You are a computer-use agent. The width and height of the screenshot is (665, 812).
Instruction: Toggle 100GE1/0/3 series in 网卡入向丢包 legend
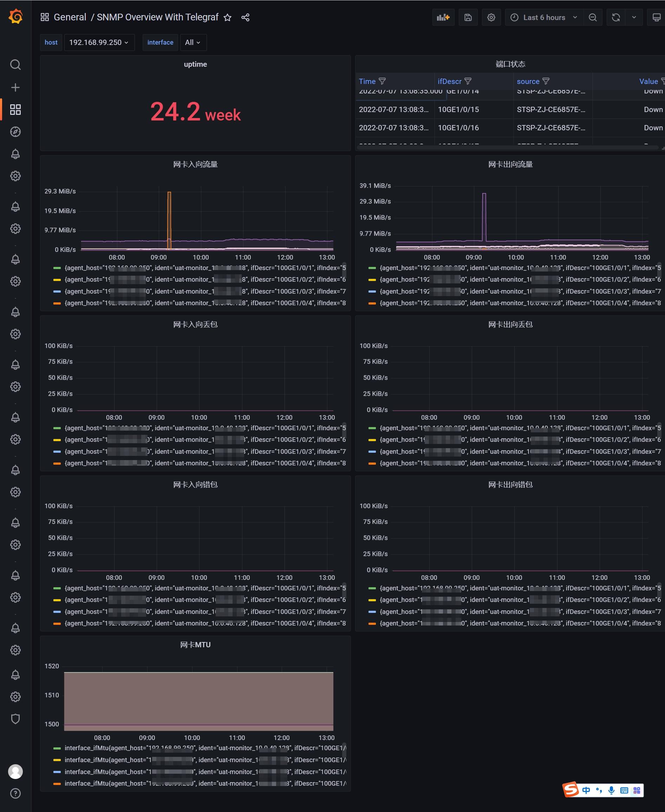205,452
